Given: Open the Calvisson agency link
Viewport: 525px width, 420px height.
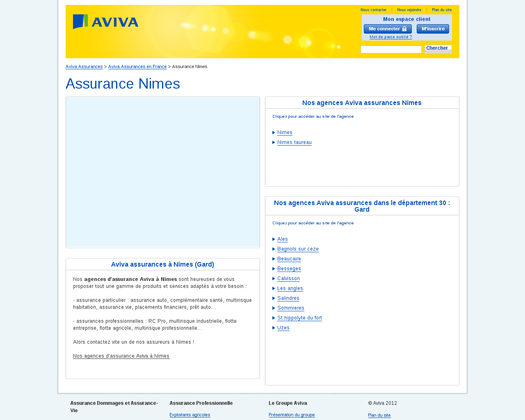Looking at the screenshot, I should [x=288, y=278].
